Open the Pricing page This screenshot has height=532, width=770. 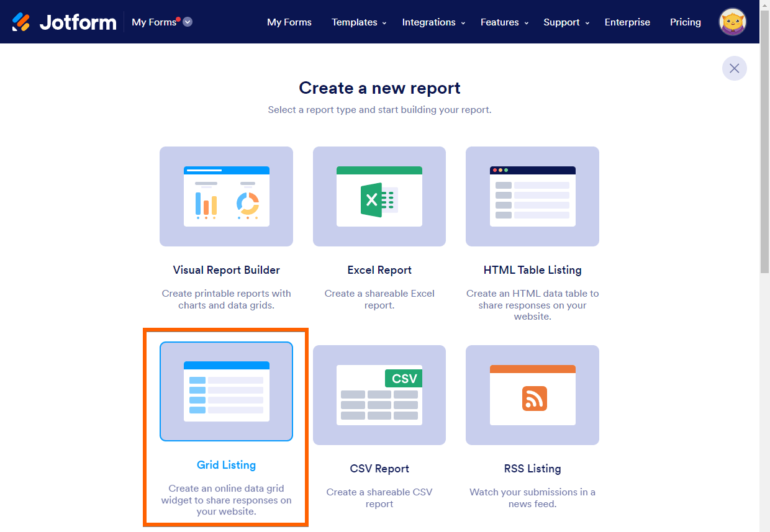pyautogui.click(x=686, y=22)
